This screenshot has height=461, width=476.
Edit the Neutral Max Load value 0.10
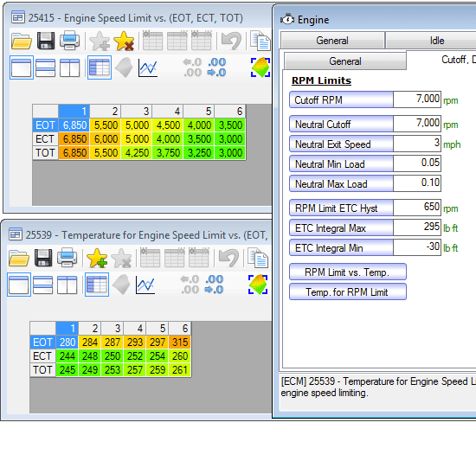(417, 183)
